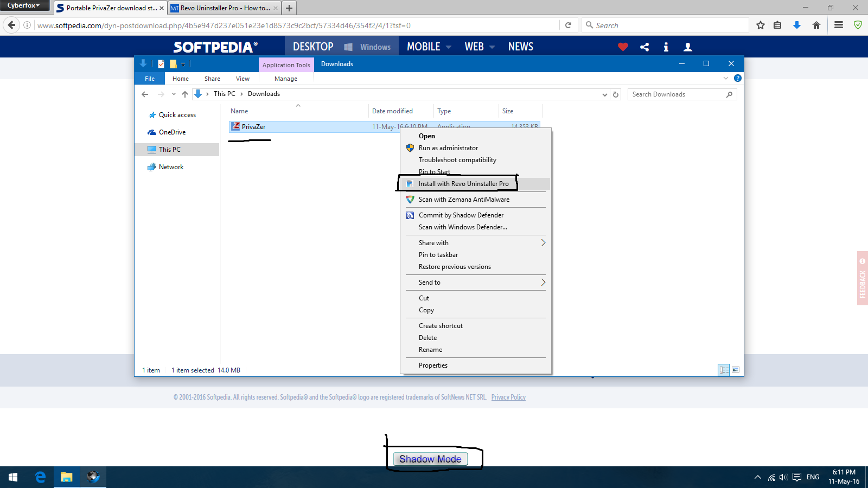Image resolution: width=868 pixels, height=488 pixels.
Task: Click the Softpedia logo
Action: pos(215,47)
